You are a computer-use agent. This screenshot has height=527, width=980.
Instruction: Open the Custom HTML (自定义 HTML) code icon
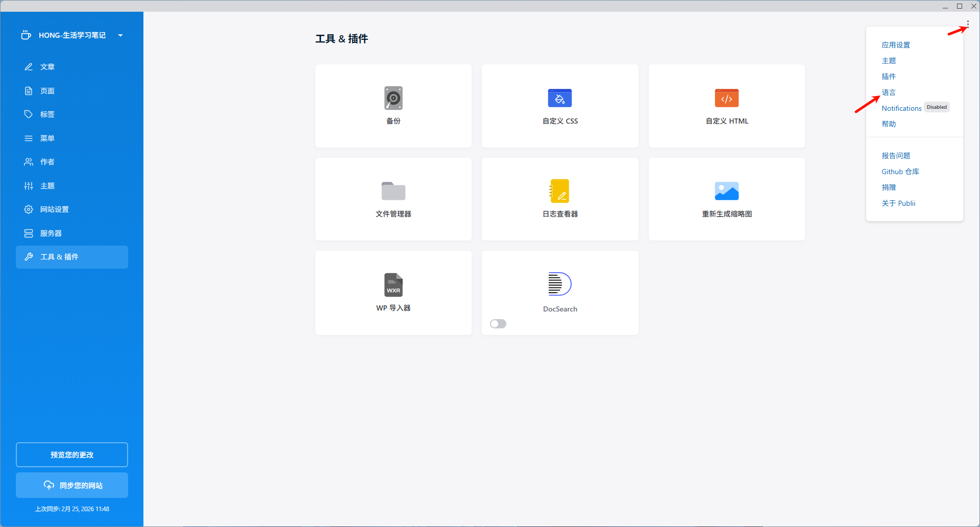coord(726,98)
